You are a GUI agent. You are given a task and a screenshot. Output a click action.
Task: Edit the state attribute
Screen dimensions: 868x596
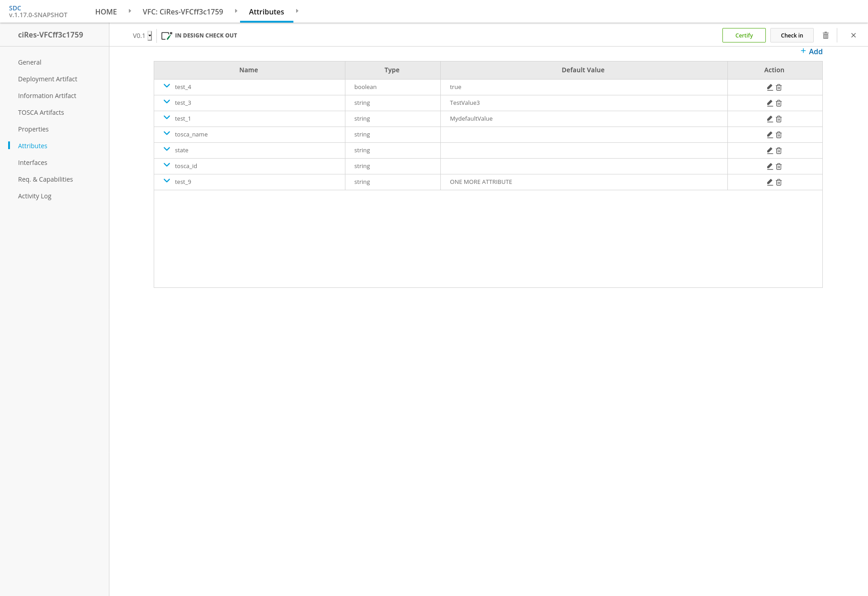(769, 150)
